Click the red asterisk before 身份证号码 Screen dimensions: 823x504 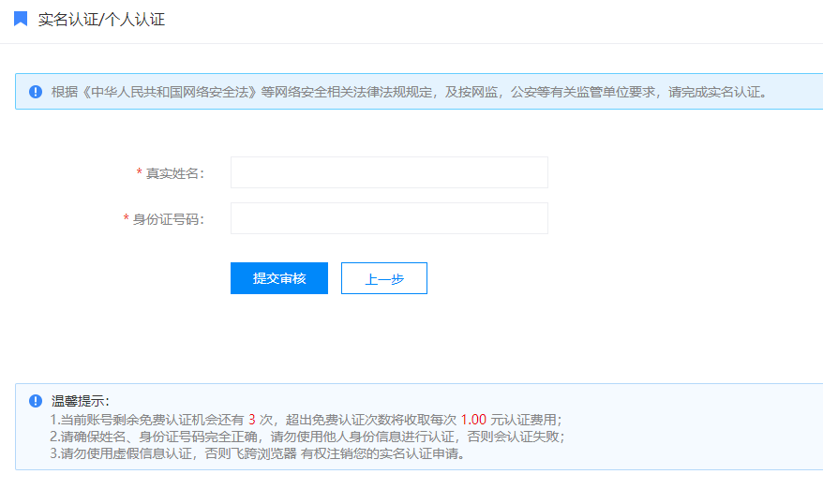[x=127, y=219]
